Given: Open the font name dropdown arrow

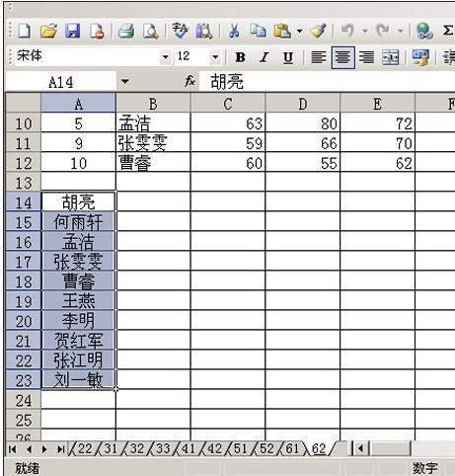Looking at the screenshot, I should point(165,57).
